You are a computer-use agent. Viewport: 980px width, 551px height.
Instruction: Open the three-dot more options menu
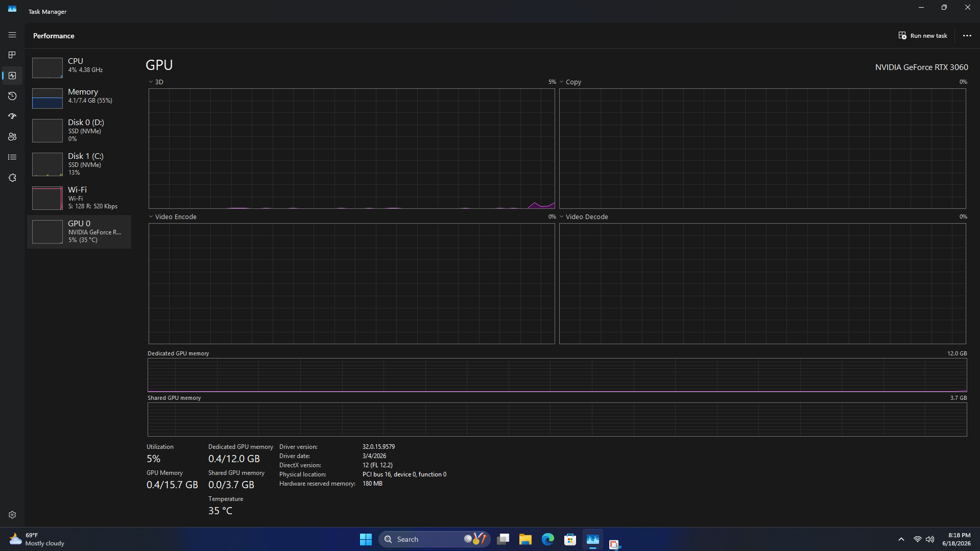(x=967, y=36)
